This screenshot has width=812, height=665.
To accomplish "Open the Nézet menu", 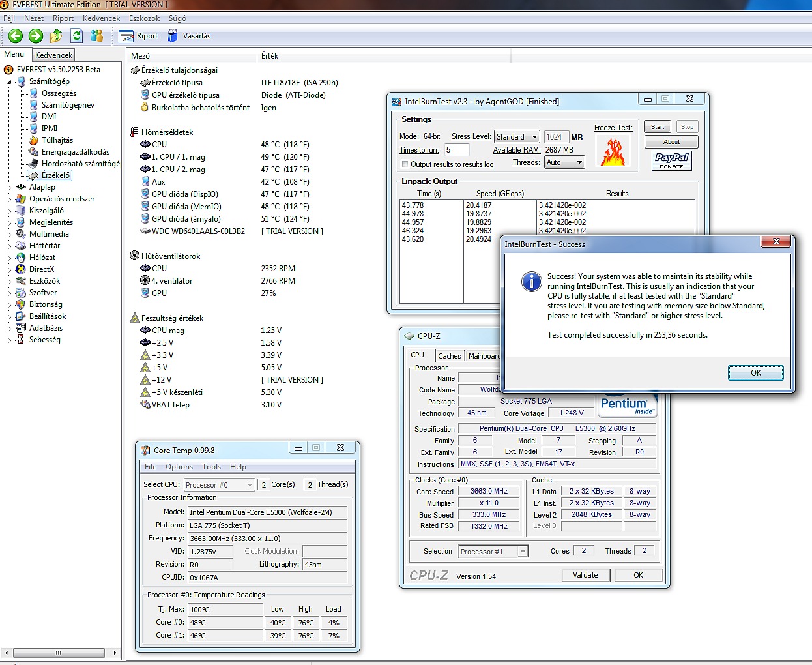I will [x=34, y=18].
